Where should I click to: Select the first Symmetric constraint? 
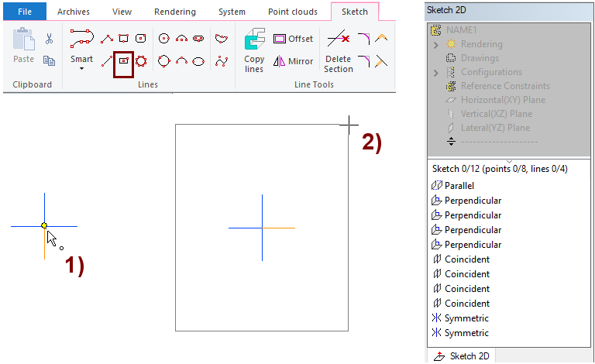466,318
